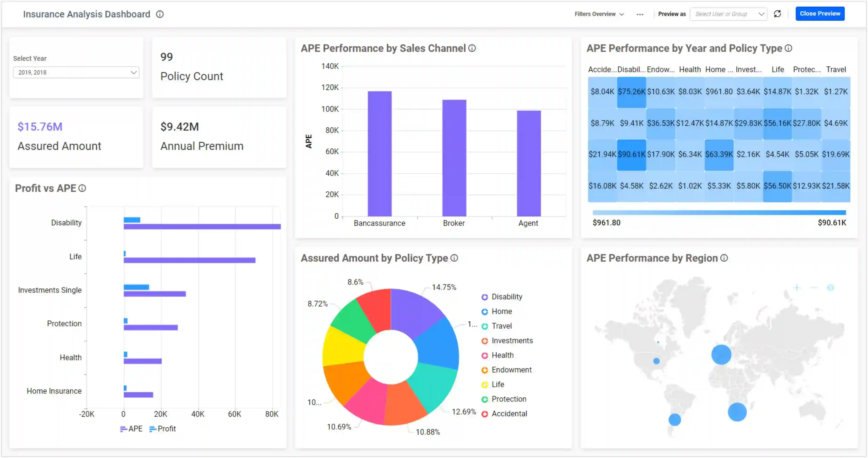
Task: Click info icon beside Profit vs APE title
Action: click(82, 188)
